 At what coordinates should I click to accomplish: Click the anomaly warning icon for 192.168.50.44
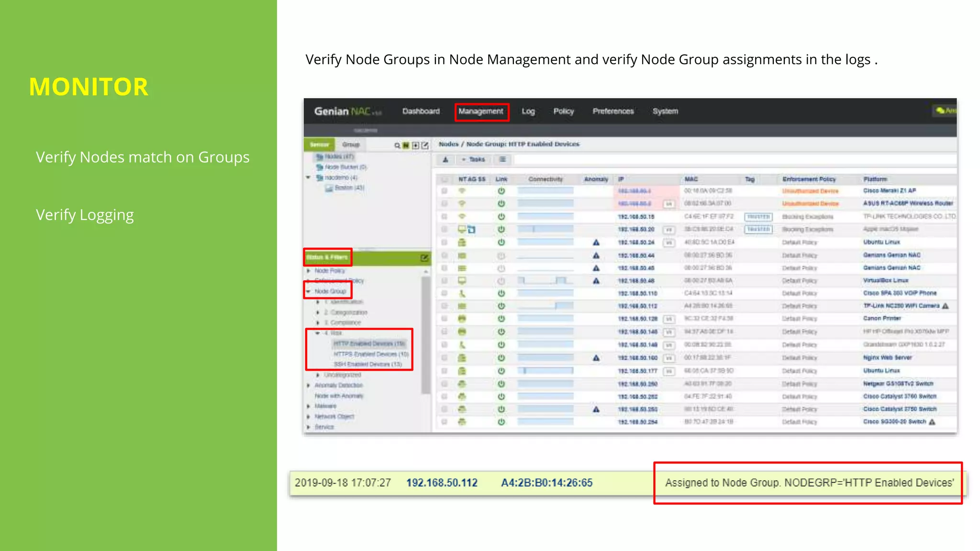click(596, 255)
